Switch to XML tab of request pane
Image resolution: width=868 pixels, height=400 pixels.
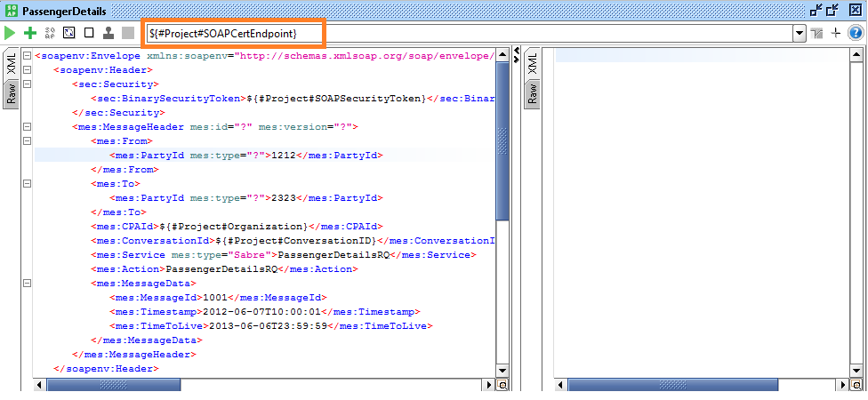[11, 63]
